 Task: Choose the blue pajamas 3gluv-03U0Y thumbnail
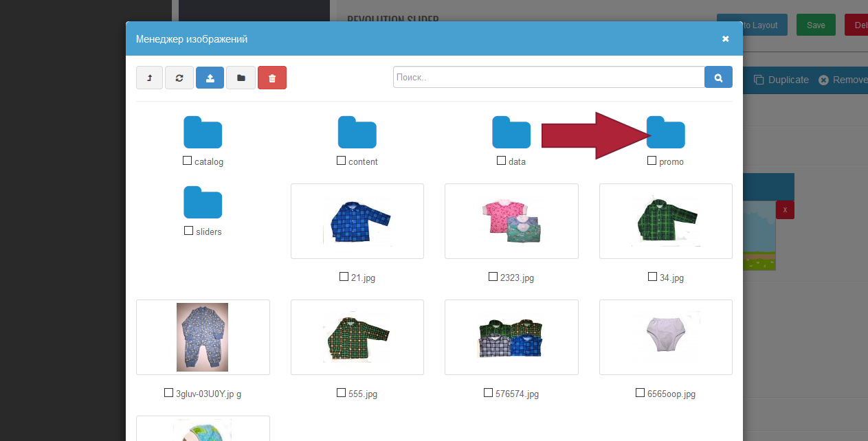(x=203, y=337)
